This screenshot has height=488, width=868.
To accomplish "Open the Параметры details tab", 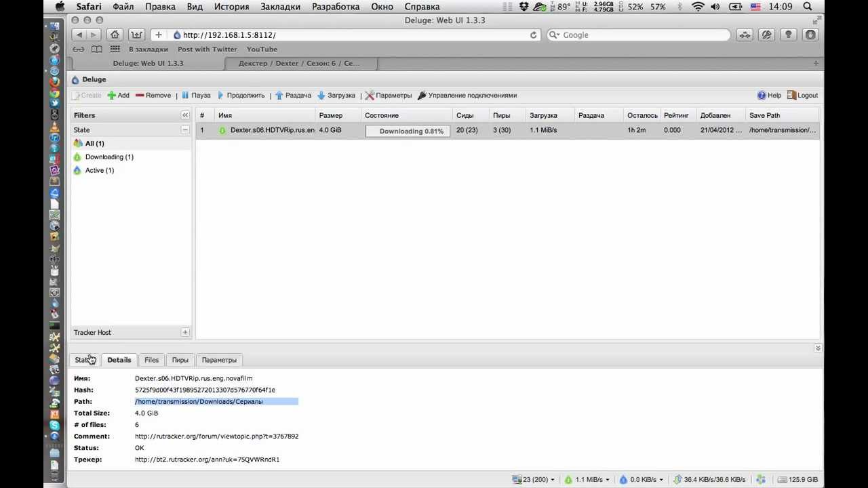I will click(219, 360).
